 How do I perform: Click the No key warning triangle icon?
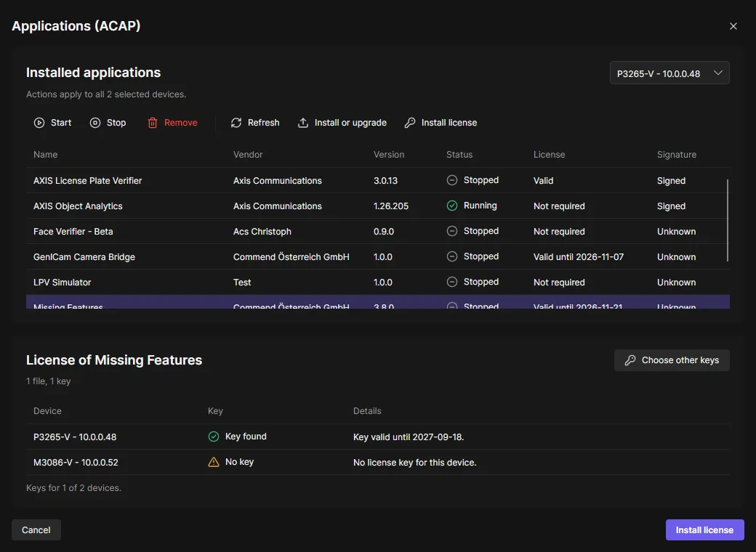214,462
